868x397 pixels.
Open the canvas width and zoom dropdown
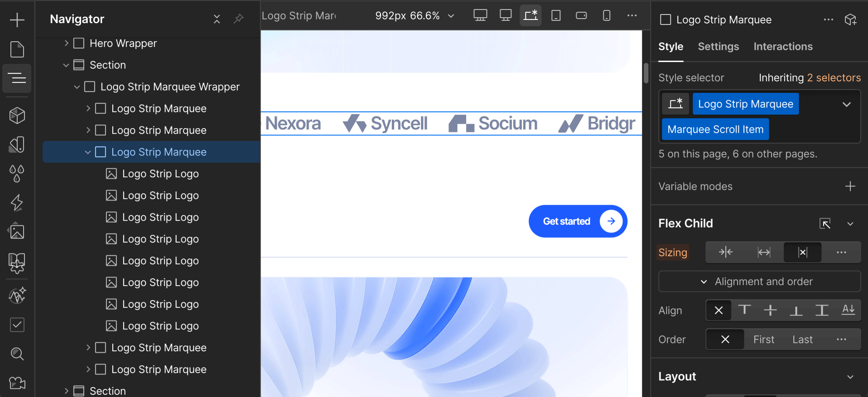click(x=414, y=16)
